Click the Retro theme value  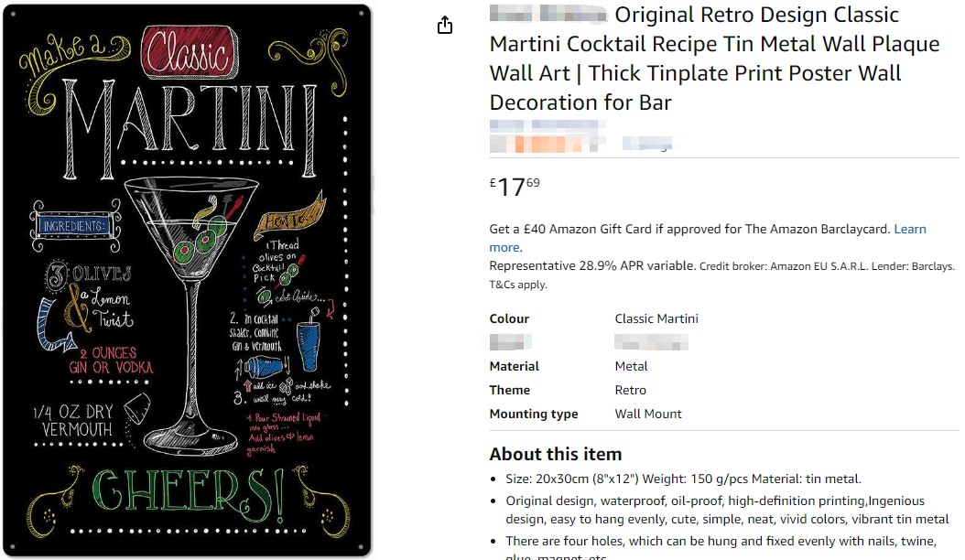tap(630, 390)
